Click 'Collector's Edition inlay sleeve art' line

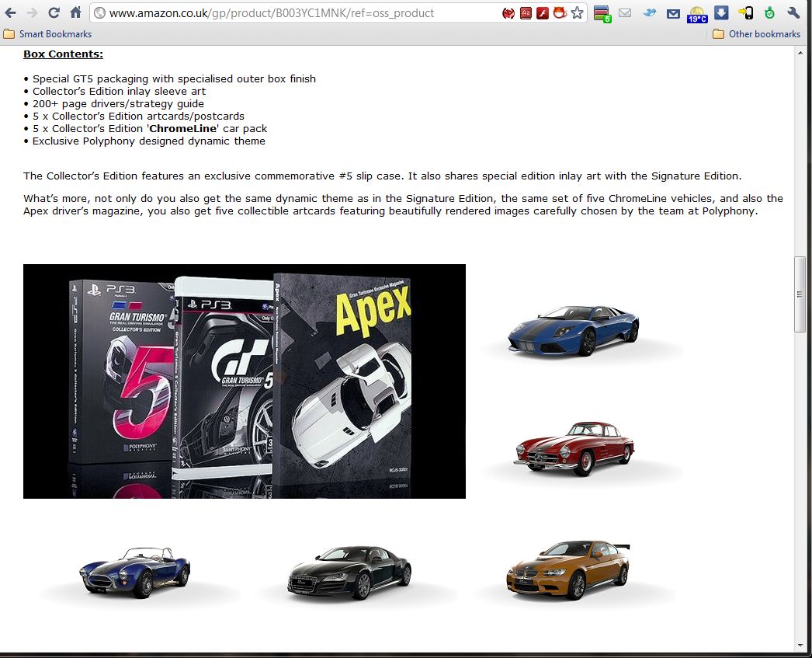(x=119, y=91)
